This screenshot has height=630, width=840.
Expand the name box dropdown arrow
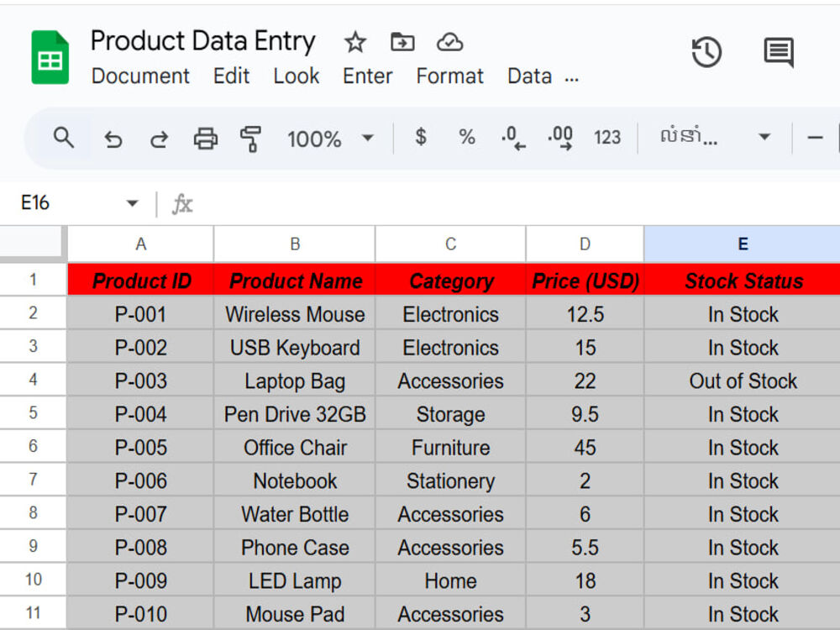(132, 203)
